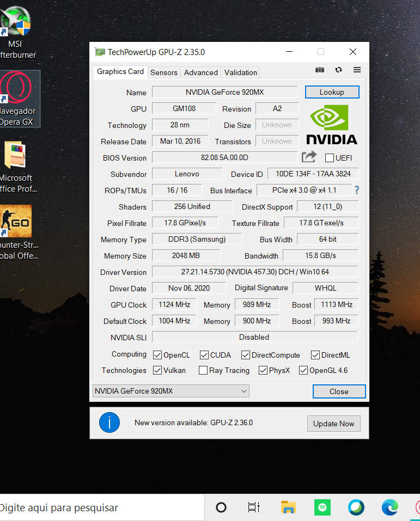Open MSI Afterburner desktop shortcut
Image resolution: width=420 pixels, height=521 pixels.
coord(16,33)
